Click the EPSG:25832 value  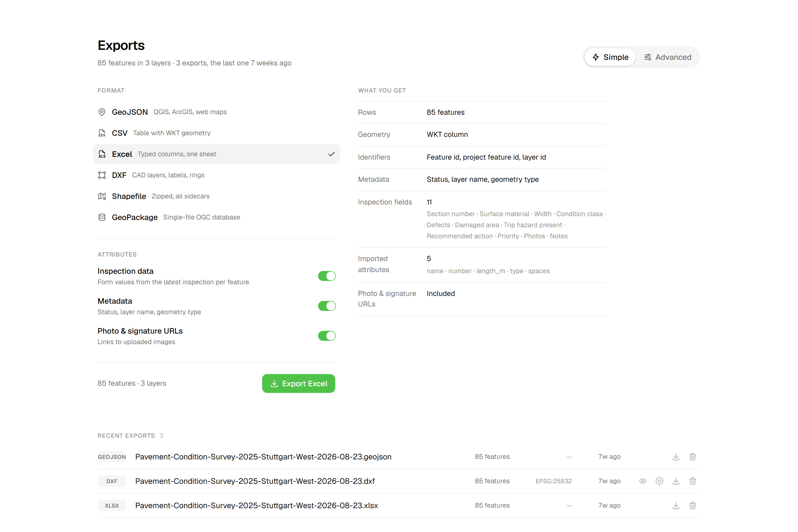554,481
